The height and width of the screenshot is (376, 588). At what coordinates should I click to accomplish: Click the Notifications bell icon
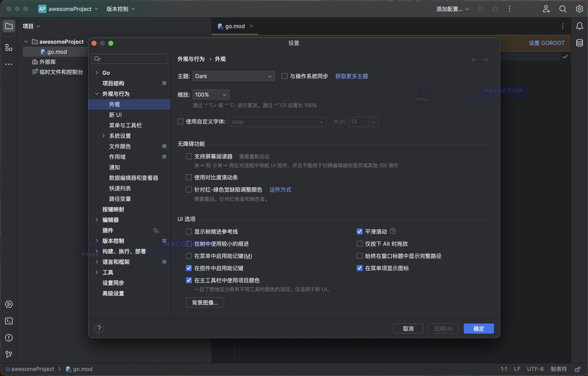tap(580, 26)
